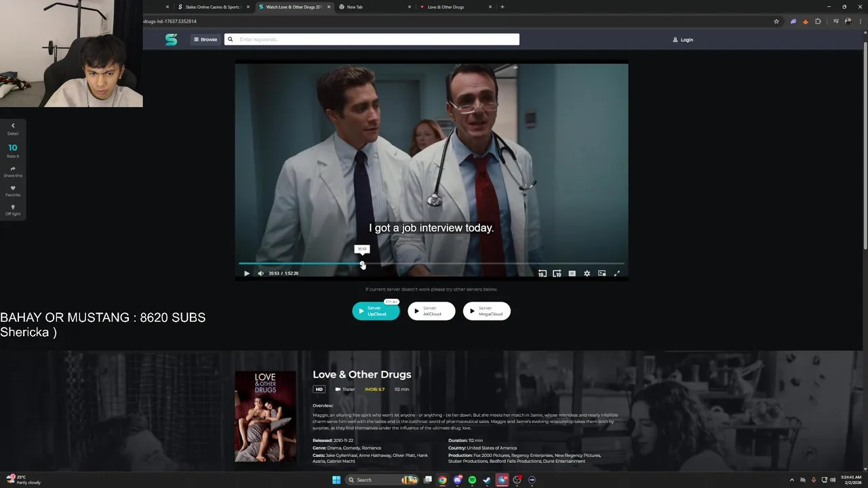Open the Login link
The height and width of the screenshot is (488, 868).
(683, 39)
